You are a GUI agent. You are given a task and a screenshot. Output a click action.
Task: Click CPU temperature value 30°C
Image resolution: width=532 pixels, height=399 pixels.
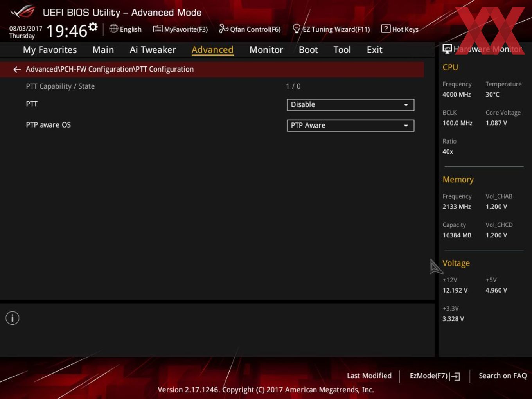[492, 94]
